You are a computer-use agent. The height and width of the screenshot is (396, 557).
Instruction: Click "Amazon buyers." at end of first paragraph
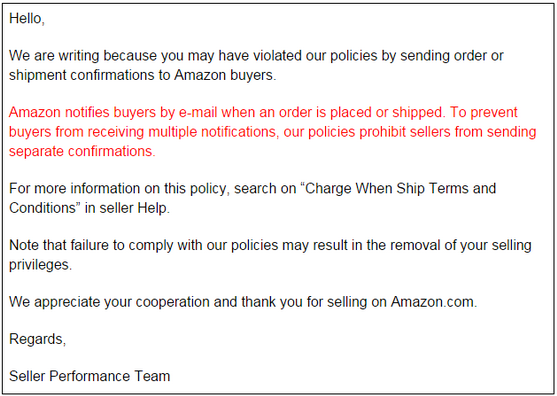pyautogui.click(x=225, y=75)
